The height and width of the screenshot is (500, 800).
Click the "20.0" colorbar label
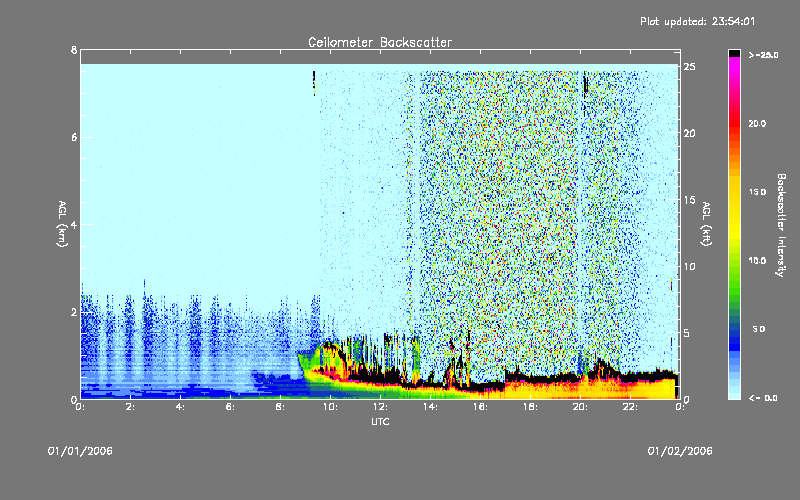757,123
